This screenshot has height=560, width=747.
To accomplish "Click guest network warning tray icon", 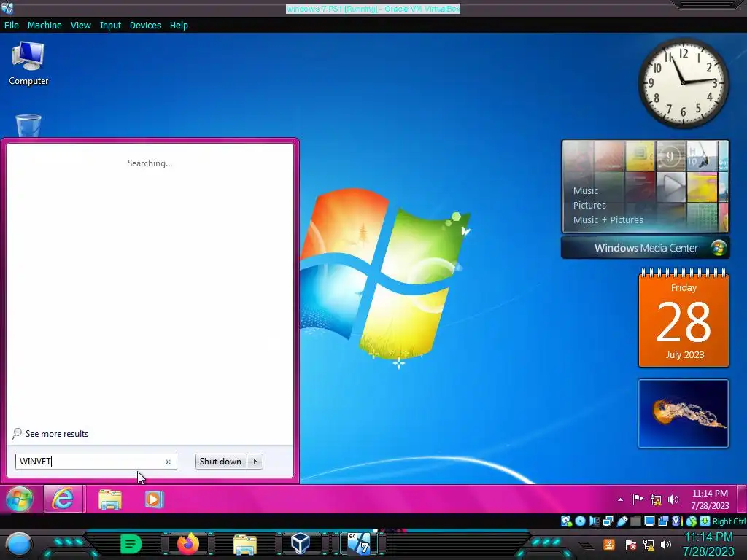I will 656,499.
